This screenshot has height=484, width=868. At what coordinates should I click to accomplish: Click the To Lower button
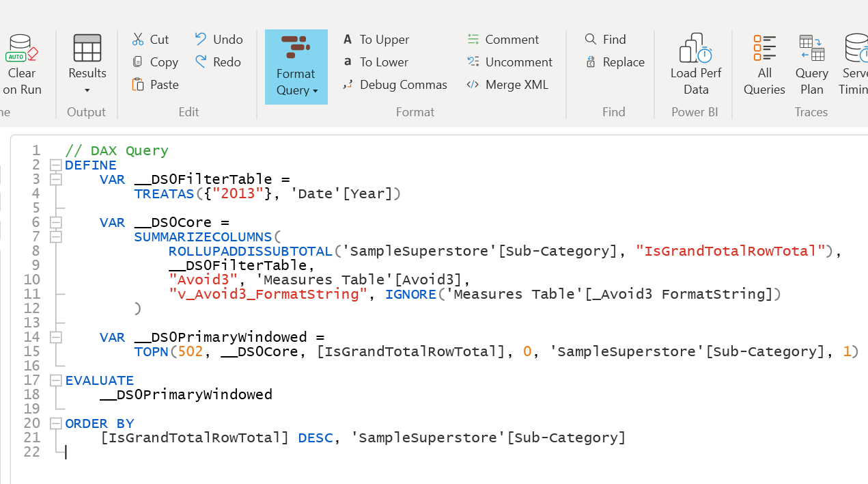[376, 62]
